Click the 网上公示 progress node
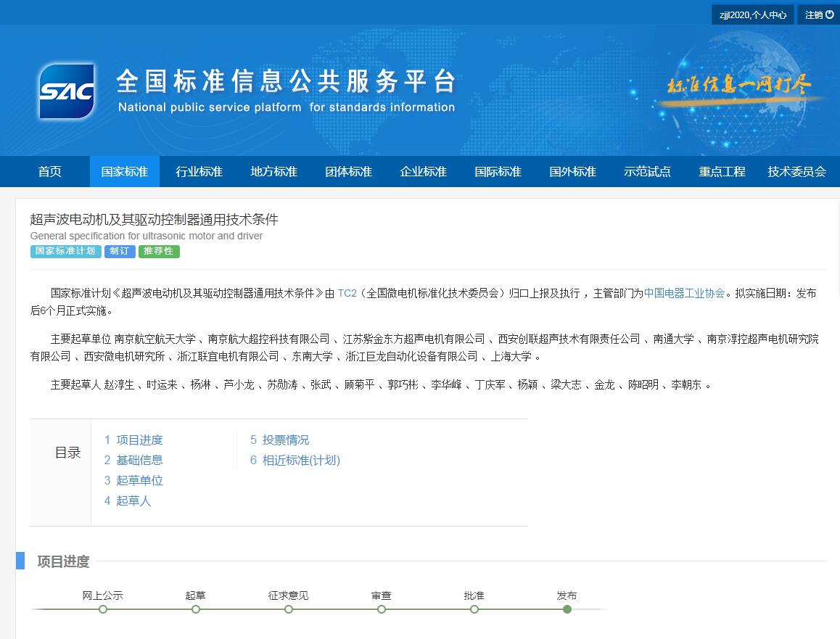Viewport: 840px width, 639px height. coord(103,609)
